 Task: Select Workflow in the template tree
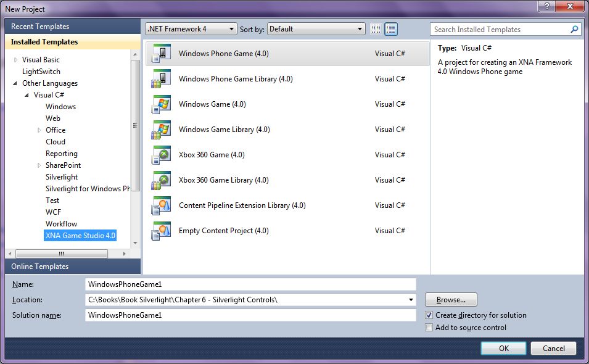[x=61, y=224]
